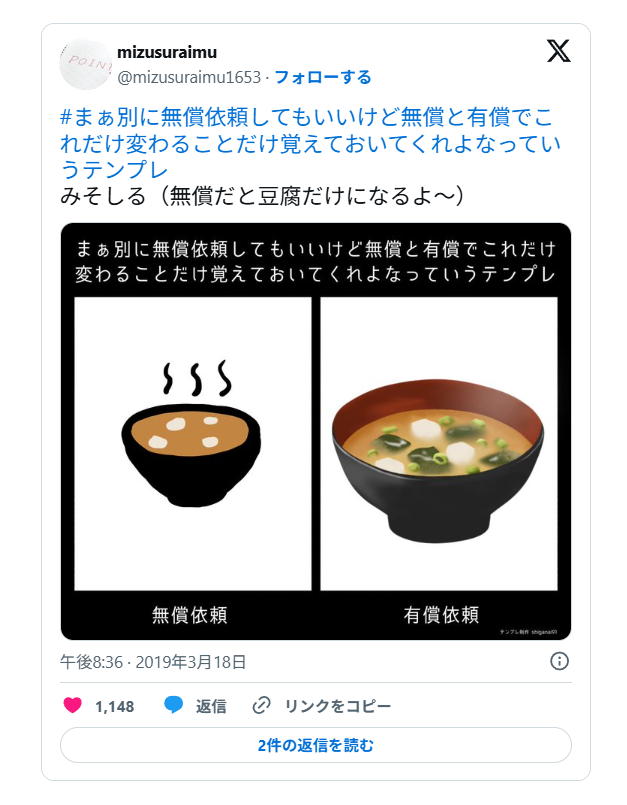The height and width of the screenshot is (805, 627).
Task: Open the hashtag まぁ別に無償依頼 link
Action: [x=311, y=143]
